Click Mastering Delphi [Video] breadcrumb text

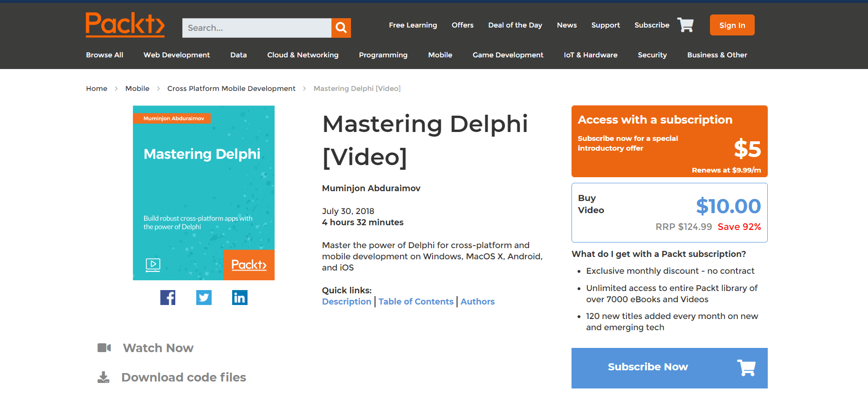click(357, 89)
